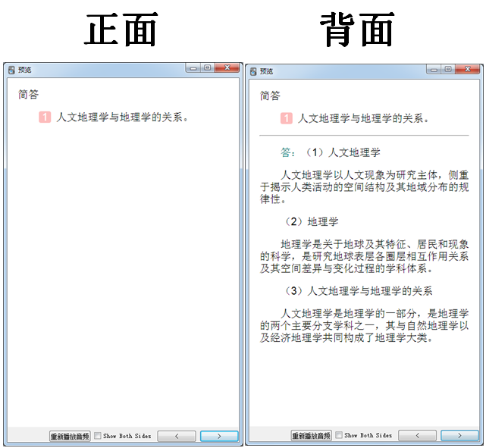Enable Show Both Sides in right window
The image size is (486, 448).
(x=339, y=435)
